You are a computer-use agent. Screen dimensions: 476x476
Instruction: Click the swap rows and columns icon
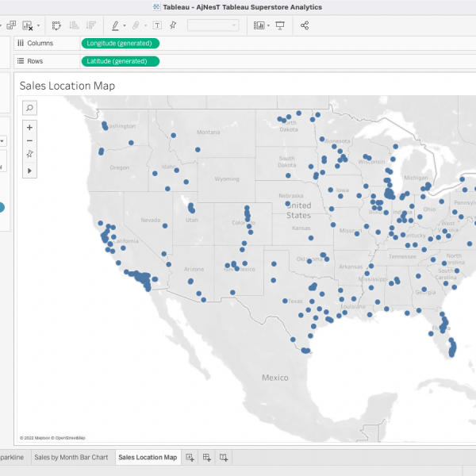tap(56, 25)
